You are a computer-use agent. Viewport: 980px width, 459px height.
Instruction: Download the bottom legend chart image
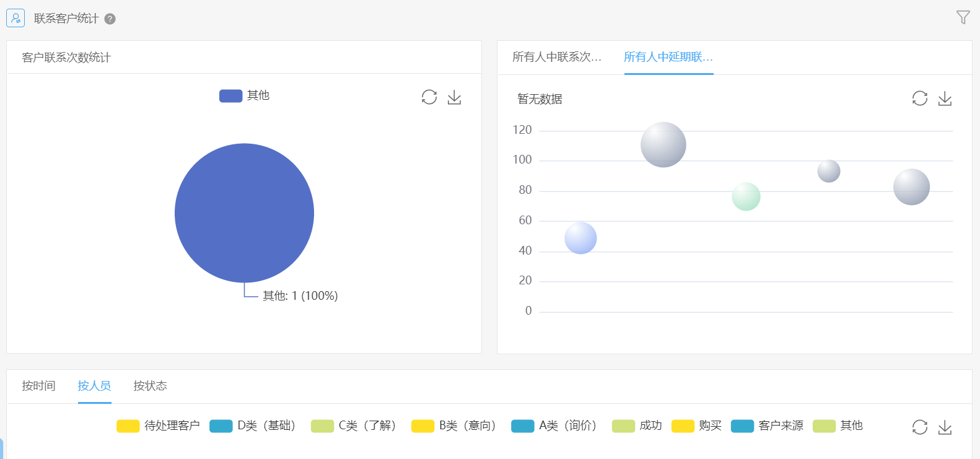tap(945, 427)
